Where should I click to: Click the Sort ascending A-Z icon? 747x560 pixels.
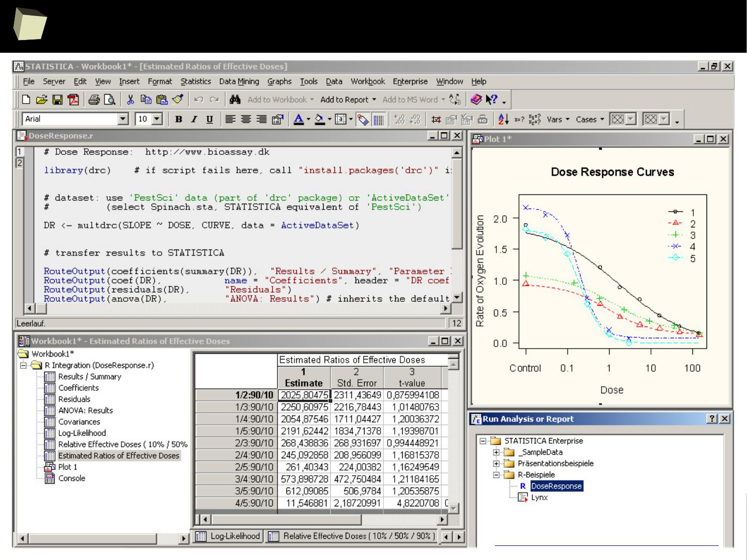click(x=503, y=120)
